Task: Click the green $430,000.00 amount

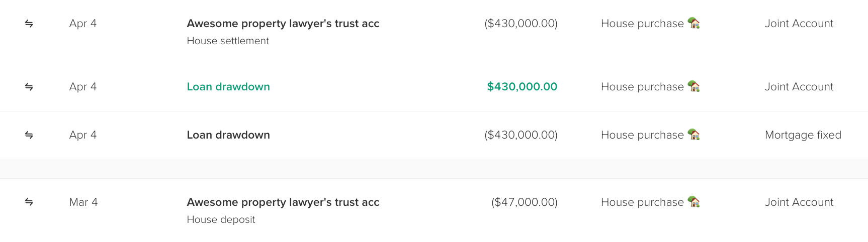Action: 522,87
